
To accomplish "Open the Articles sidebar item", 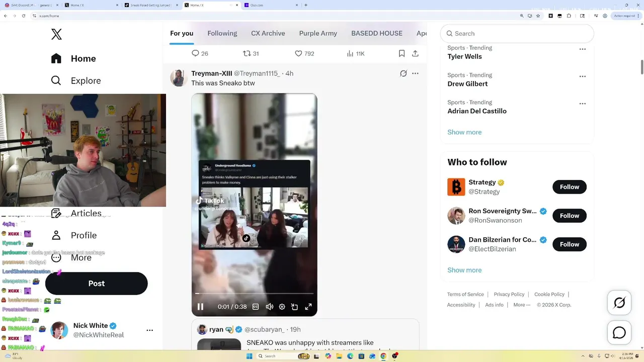I will [x=76, y=213].
